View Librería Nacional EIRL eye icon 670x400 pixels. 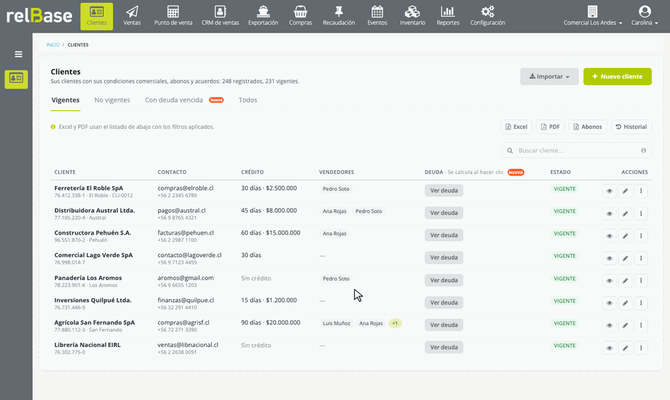(x=609, y=348)
